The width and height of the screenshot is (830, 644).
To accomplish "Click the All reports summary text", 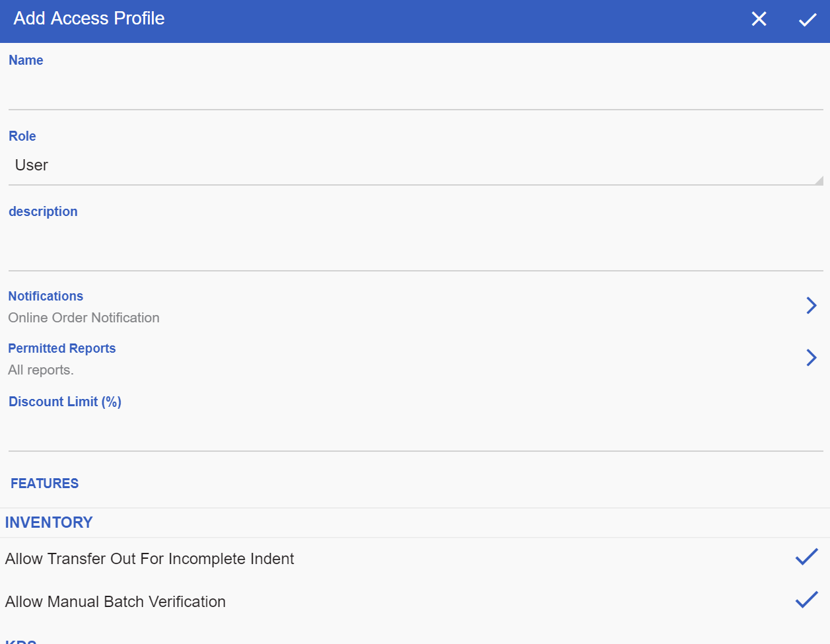I will point(41,370).
